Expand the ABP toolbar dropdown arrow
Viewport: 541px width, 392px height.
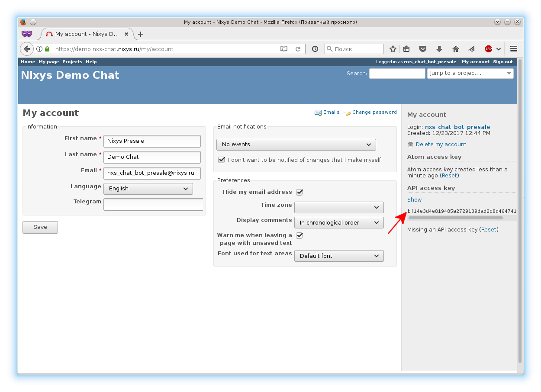click(x=499, y=49)
